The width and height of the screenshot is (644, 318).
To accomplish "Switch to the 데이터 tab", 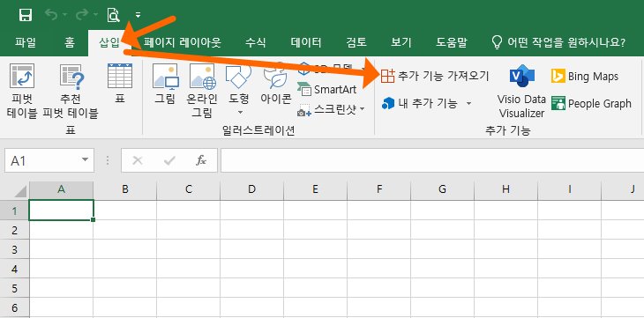I will point(306,42).
